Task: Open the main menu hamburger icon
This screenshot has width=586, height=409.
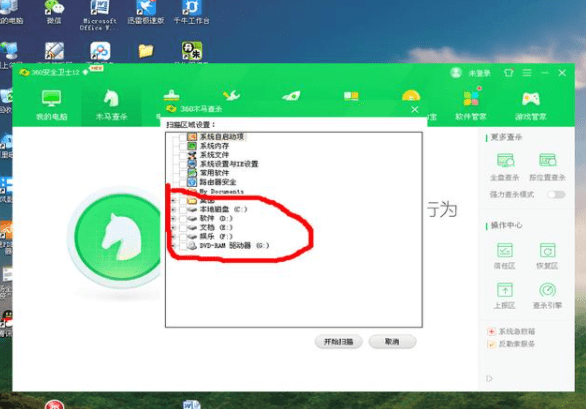Action: pyautogui.click(x=527, y=73)
